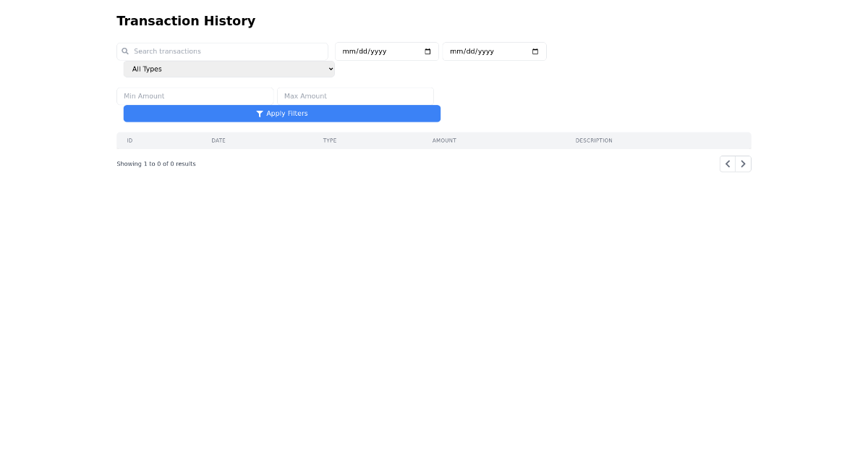Click the TYPE column header
The image size is (868, 456).
[x=330, y=140]
